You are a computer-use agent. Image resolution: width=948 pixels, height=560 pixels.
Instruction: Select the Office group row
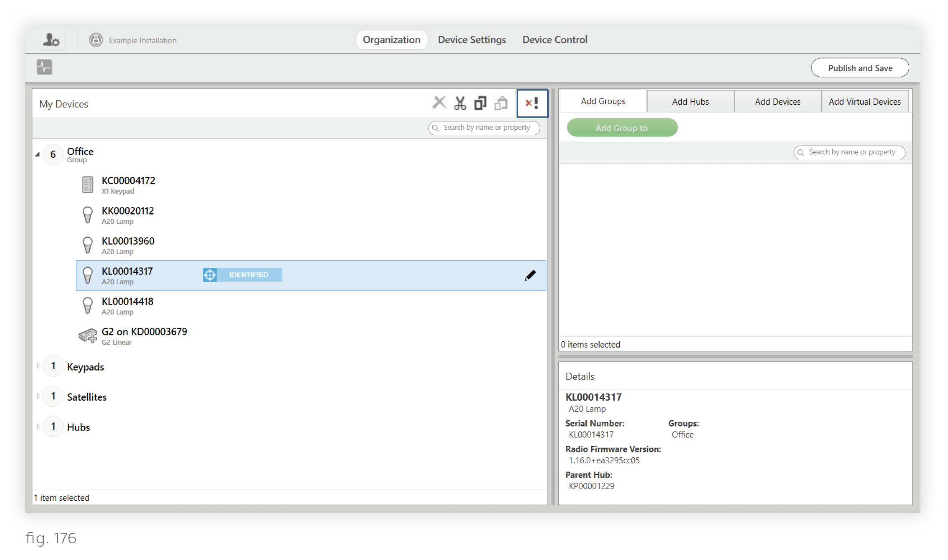click(290, 154)
